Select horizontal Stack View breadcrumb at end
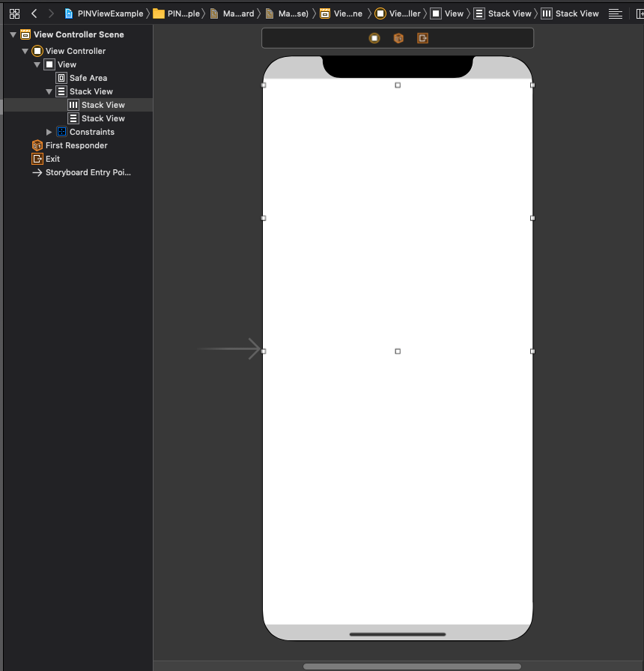The height and width of the screenshot is (671, 644). coord(570,13)
